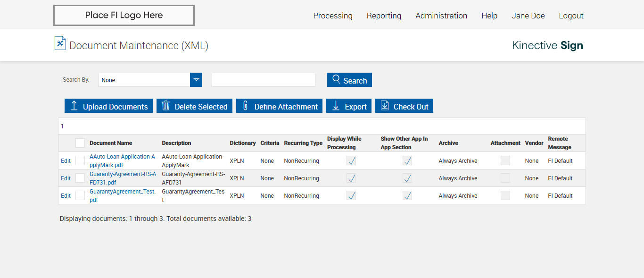This screenshot has height=278, width=644.
Task: Click the magnifying glass Search icon
Action: [336, 79]
